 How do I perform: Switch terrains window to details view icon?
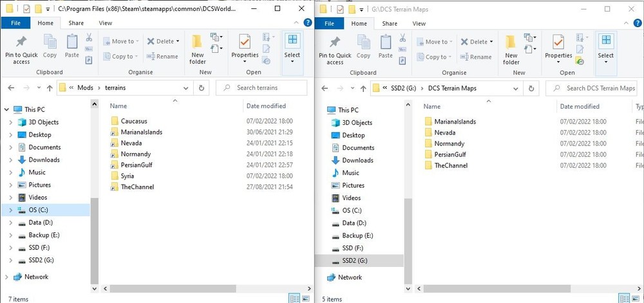[x=294, y=298]
